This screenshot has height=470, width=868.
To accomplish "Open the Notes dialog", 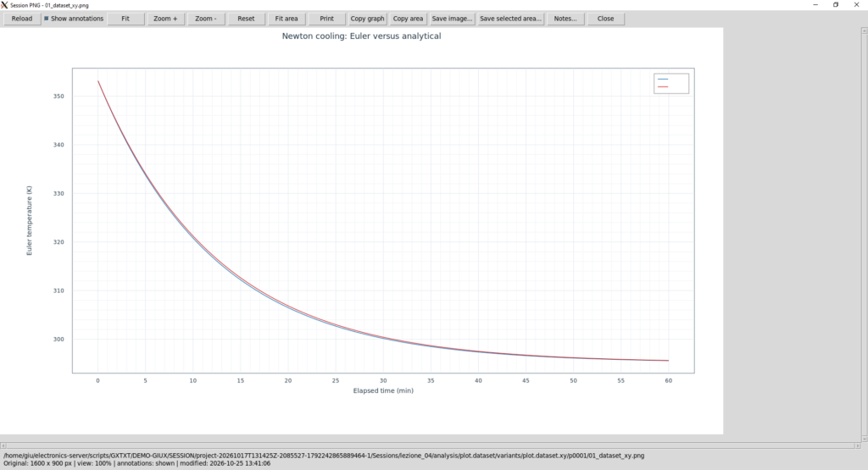I will coord(565,19).
